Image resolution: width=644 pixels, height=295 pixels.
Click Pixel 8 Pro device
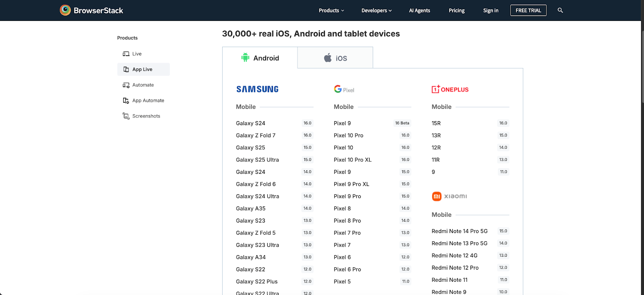347,221
